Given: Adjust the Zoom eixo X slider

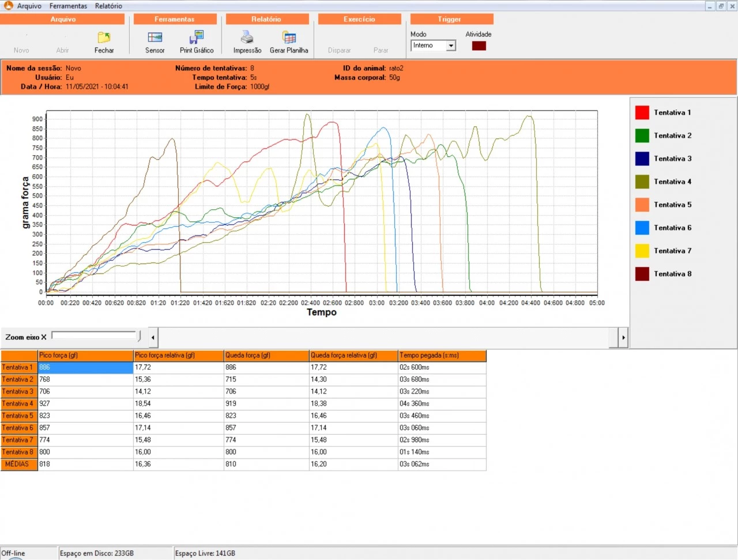Looking at the screenshot, I should pyautogui.click(x=138, y=336).
